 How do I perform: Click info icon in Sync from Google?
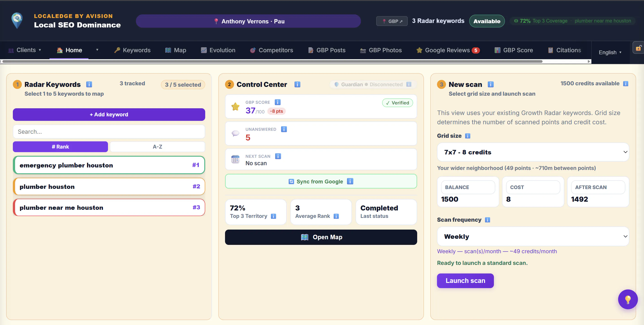click(x=350, y=181)
